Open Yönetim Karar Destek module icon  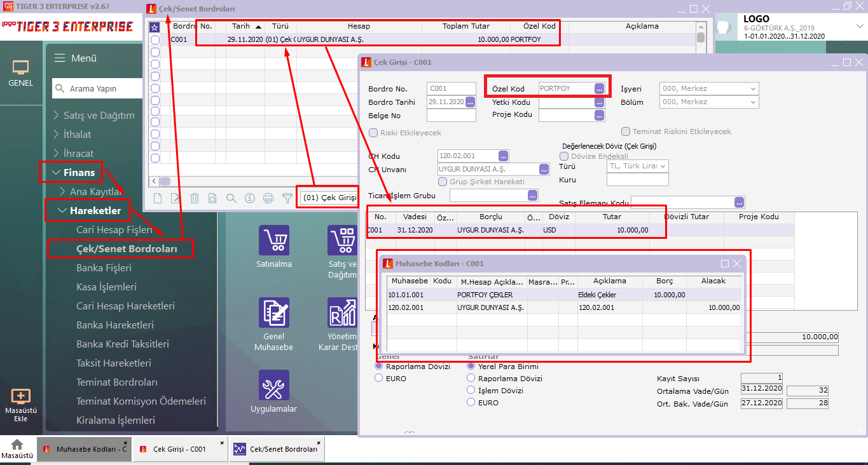click(343, 313)
